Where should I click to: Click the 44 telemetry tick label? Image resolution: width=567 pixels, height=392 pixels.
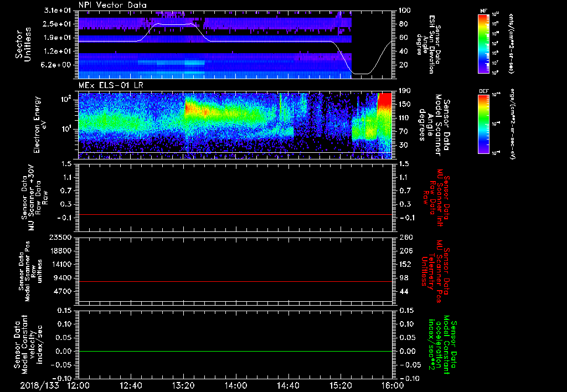point(403,291)
